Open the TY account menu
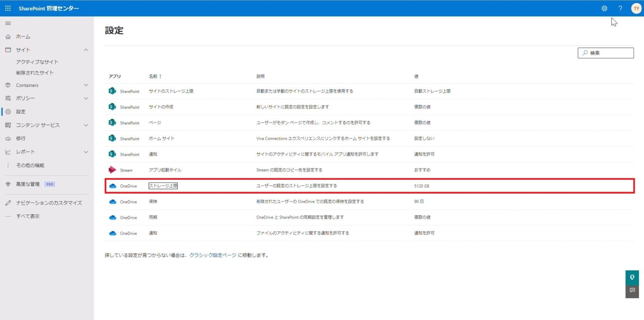This screenshot has width=644, height=320. (x=636, y=8)
